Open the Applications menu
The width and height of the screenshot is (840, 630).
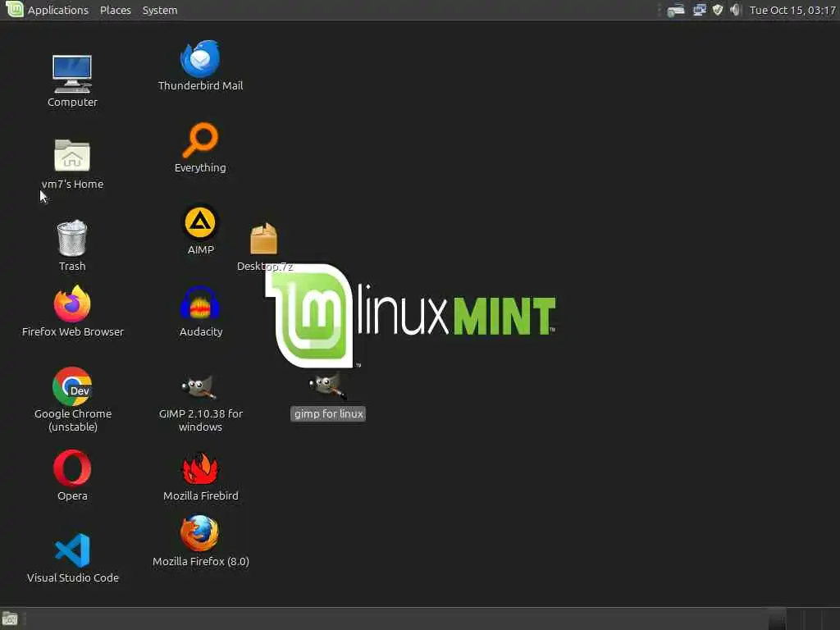[x=58, y=10]
